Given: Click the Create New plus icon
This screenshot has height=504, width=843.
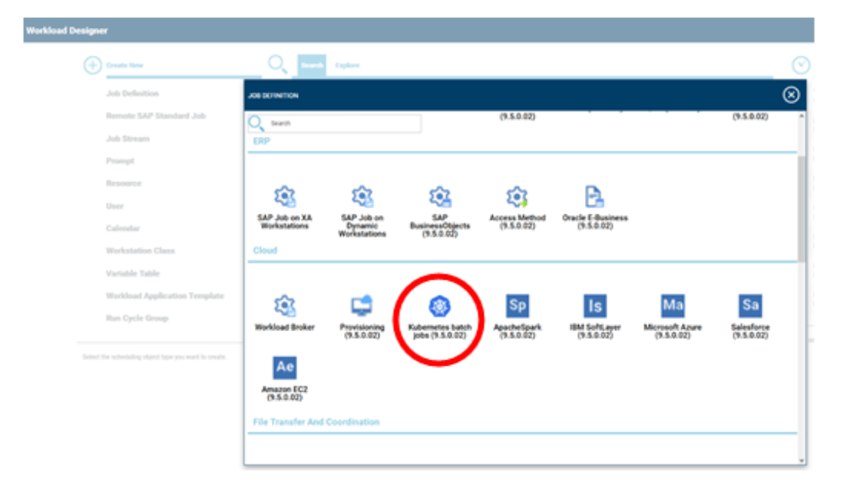Looking at the screenshot, I should point(92,65).
